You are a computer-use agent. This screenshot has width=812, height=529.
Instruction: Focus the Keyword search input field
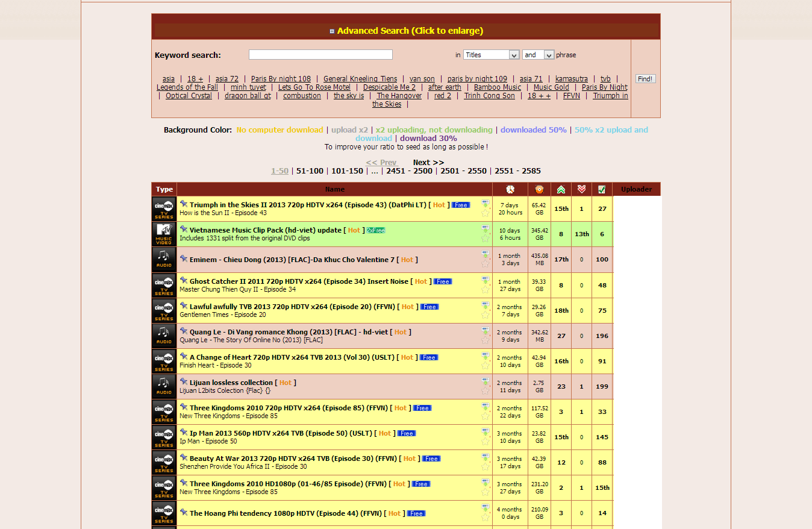click(320, 55)
